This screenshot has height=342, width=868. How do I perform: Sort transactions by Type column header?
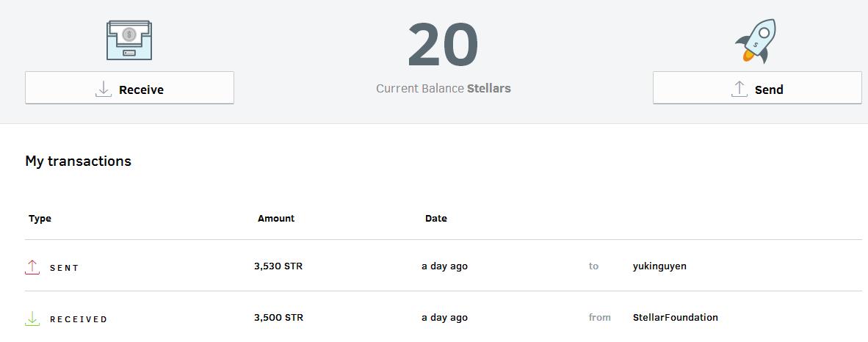[40, 219]
